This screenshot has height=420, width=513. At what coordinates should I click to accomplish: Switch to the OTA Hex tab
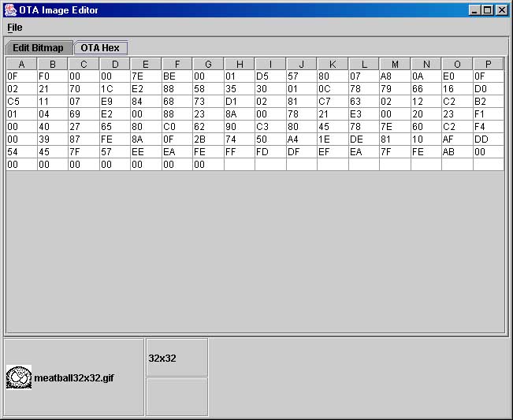tap(100, 48)
